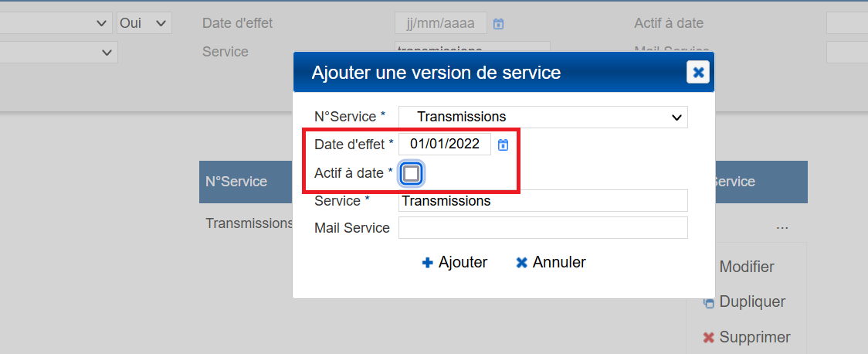Focus the dialog's Service field containing Transmissions
Viewport: 868px width, 354px height.
pos(543,201)
